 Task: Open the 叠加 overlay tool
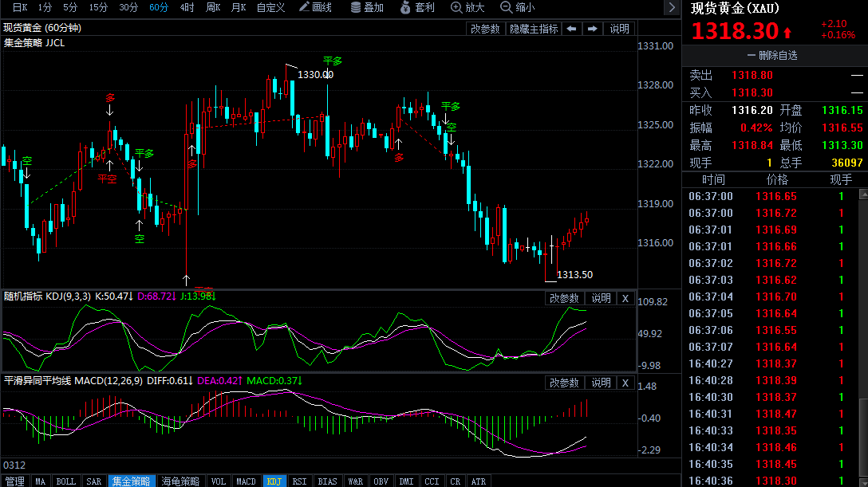pyautogui.click(x=367, y=7)
